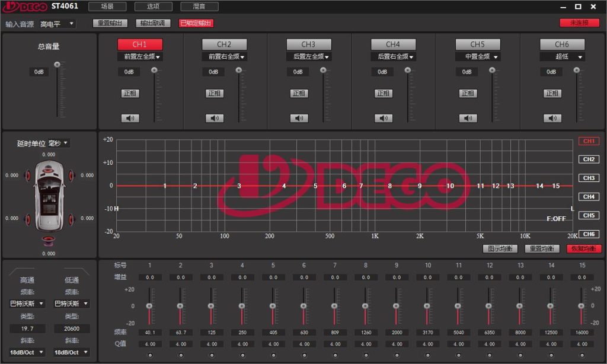Click band 3 Q value field
This screenshot has width=607, height=364.
[212, 344]
